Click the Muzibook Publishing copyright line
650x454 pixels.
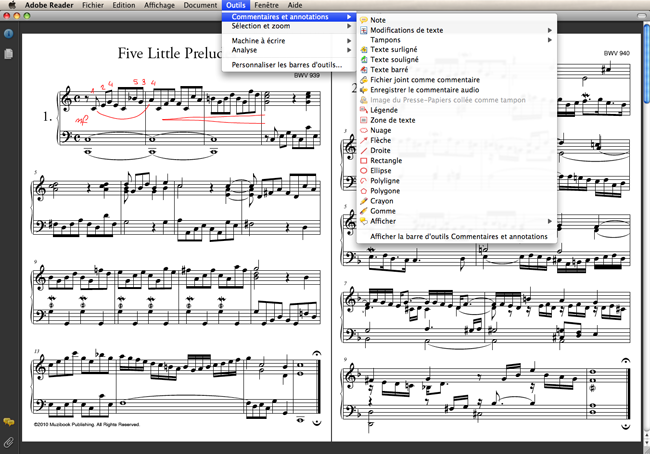pyautogui.click(x=87, y=424)
